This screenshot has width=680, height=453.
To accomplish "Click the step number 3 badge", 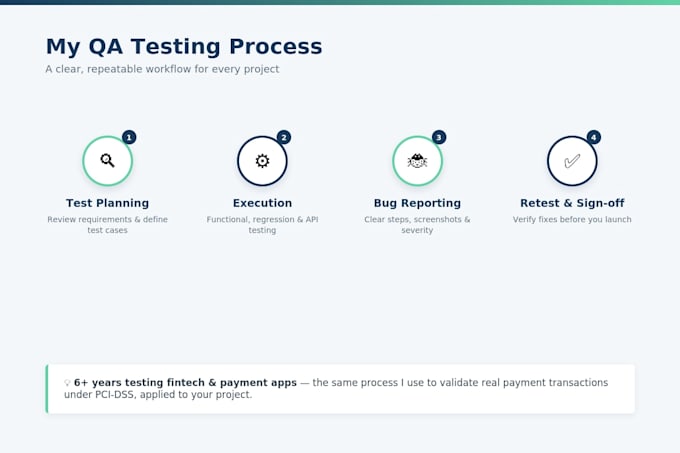I will coord(439,137).
